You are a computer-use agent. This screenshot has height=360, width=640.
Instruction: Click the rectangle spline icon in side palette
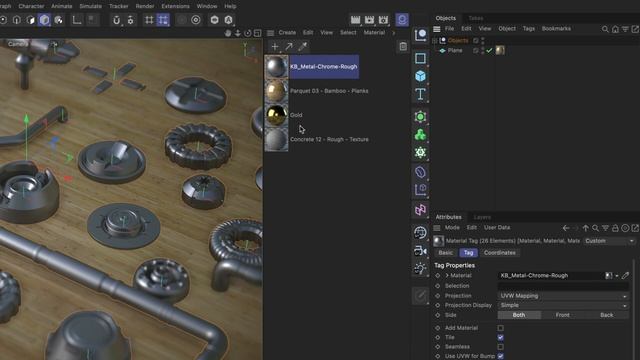420,58
